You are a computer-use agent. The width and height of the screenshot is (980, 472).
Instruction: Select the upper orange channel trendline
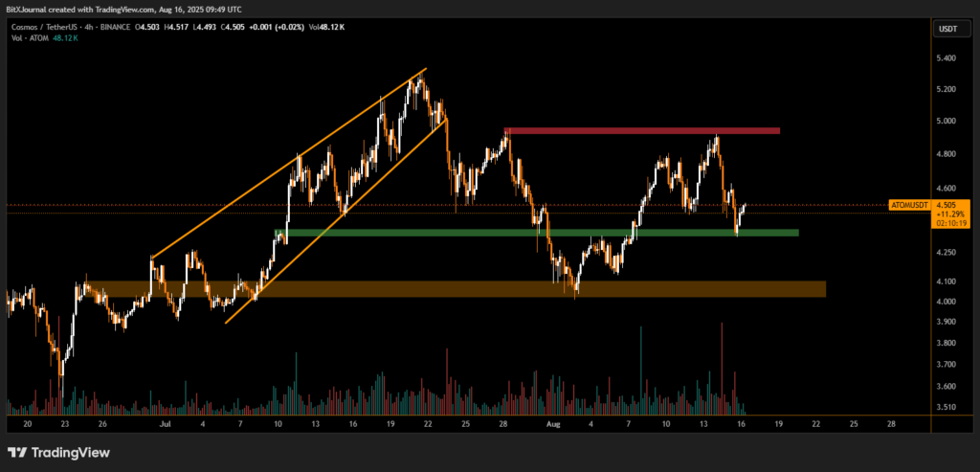pyautogui.click(x=287, y=163)
